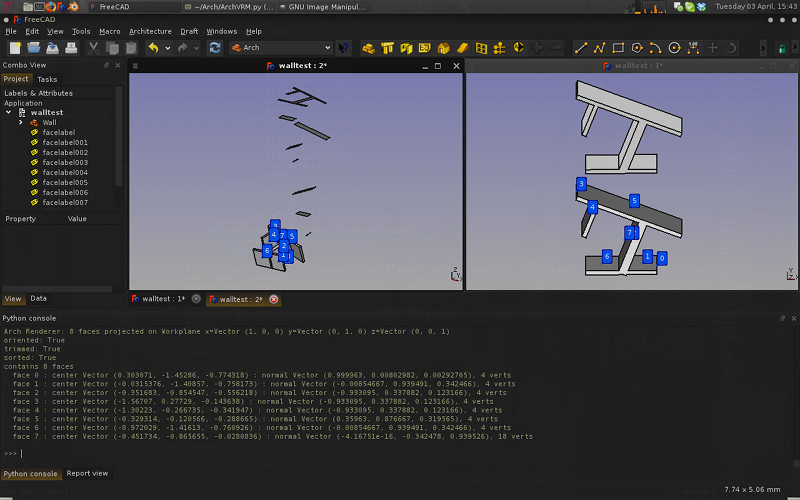Expand hidden toolbar items with overflow arrow
The image size is (800, 500).
763,48
